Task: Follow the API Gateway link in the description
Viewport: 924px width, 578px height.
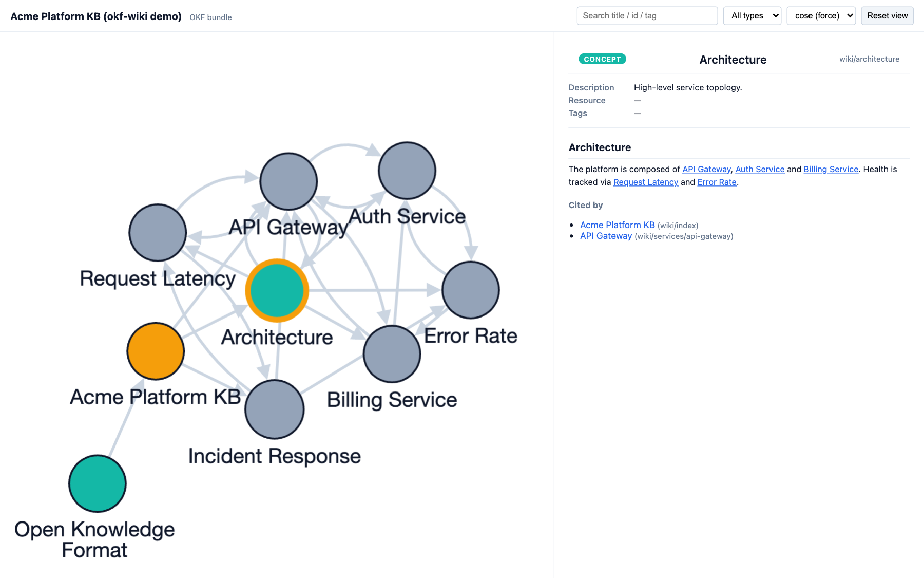Action: click(706, 169)
